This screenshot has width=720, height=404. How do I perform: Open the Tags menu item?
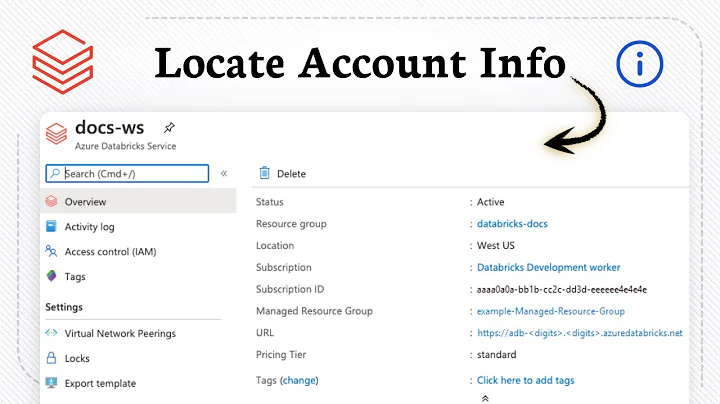(x=75, y=276)
